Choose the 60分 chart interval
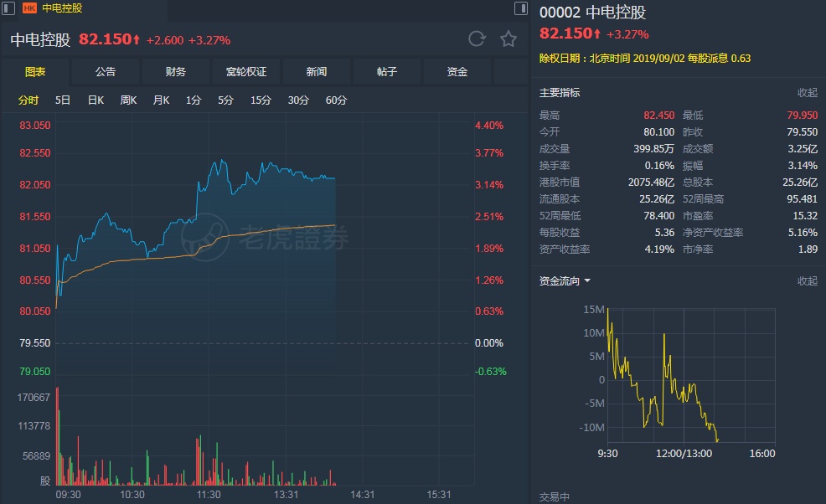 tap(336, 100)
